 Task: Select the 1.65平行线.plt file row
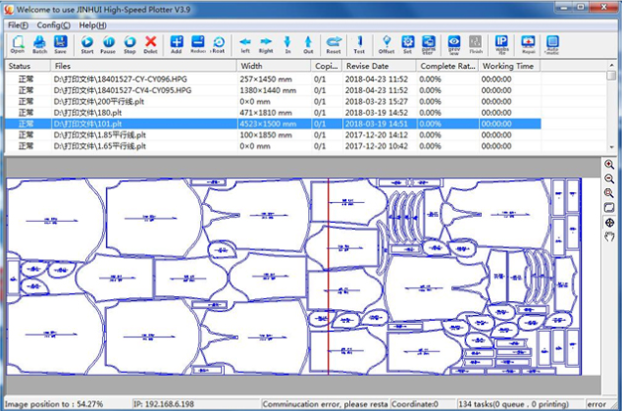pyautogui.click(x=273, y=146)
